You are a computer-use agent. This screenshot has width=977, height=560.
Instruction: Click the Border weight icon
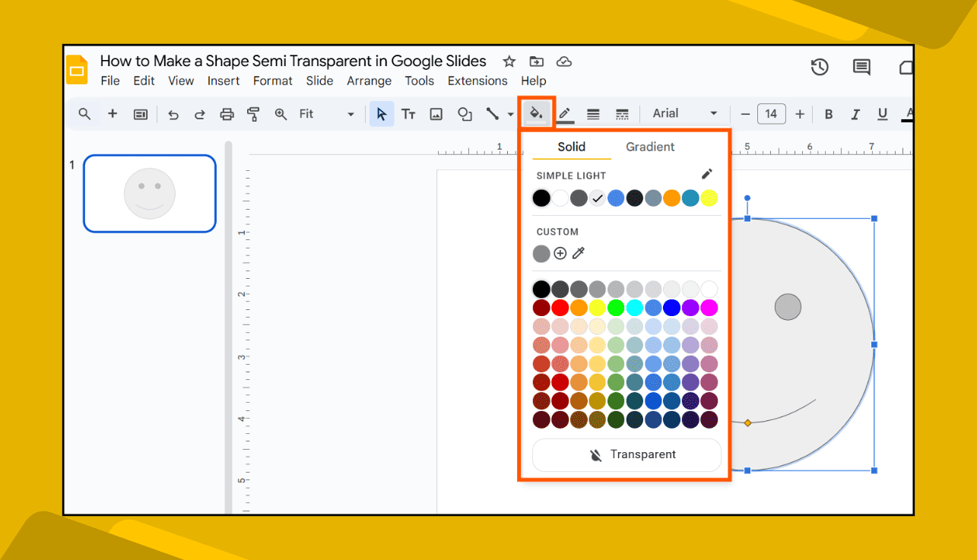tap(593, 113)
